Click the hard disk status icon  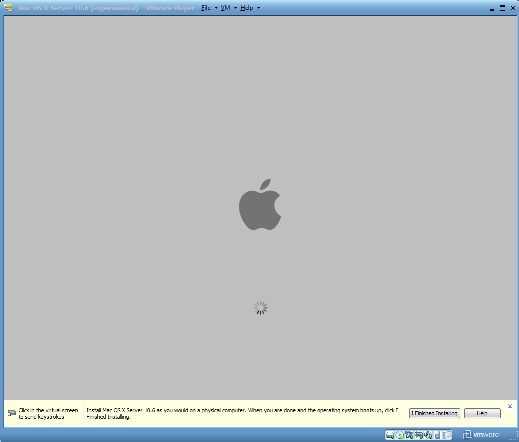point(390,435)
